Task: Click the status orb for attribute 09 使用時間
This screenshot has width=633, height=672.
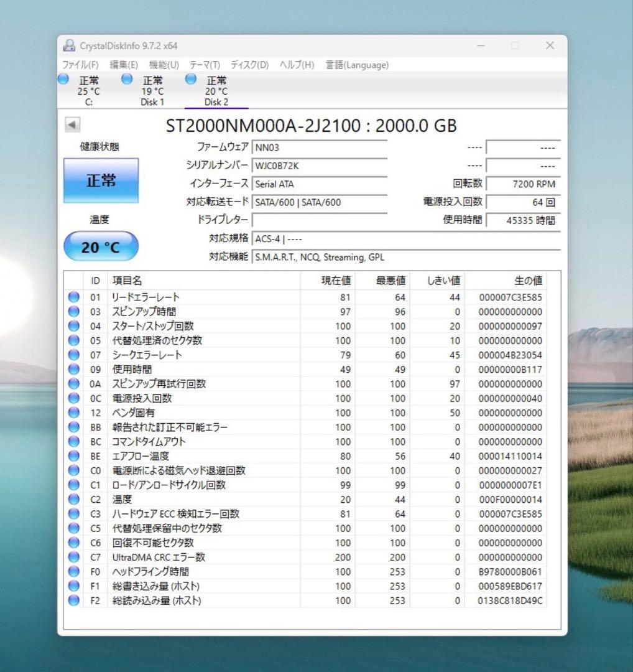Action: pos(73,369)
